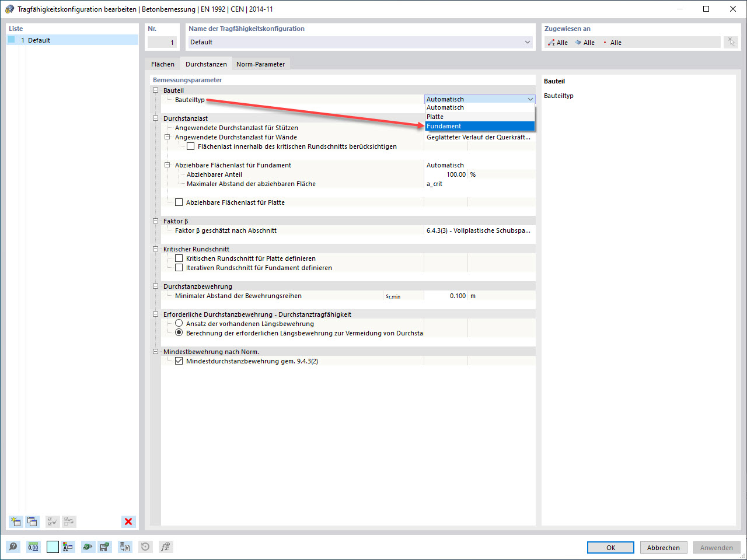Screen dimensions: 747x560
Task: Collapse the Bauteil section
Action: point(156,90)
